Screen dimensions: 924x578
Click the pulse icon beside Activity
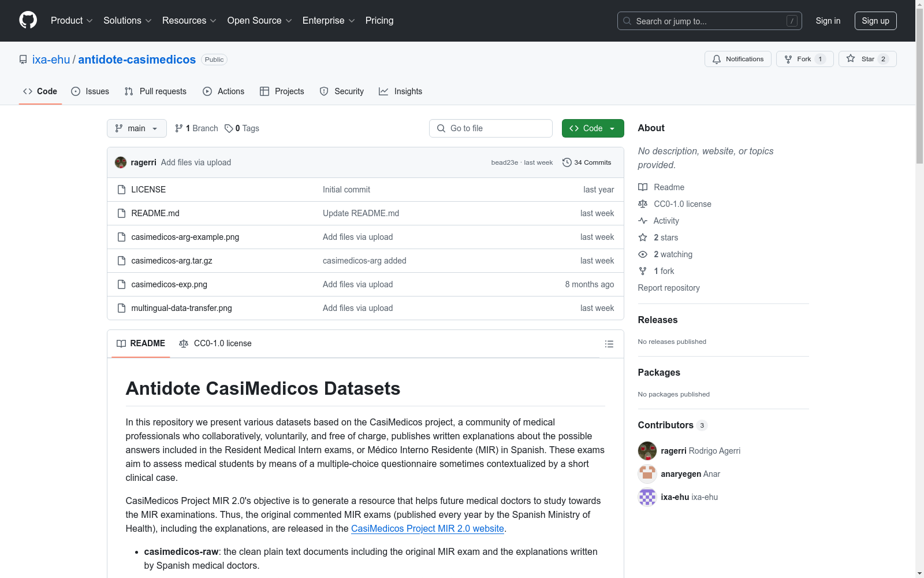[x=643, y=221]
